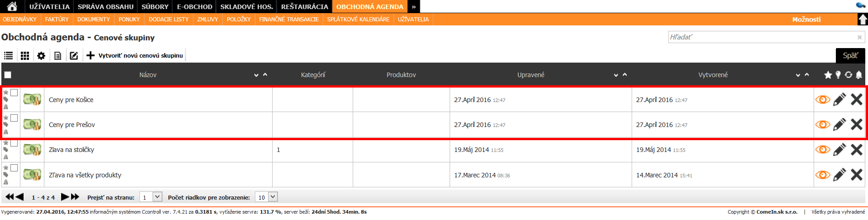The image size is (868, 220).
Task: Switch to list view icon
Action: coord(8,56)
